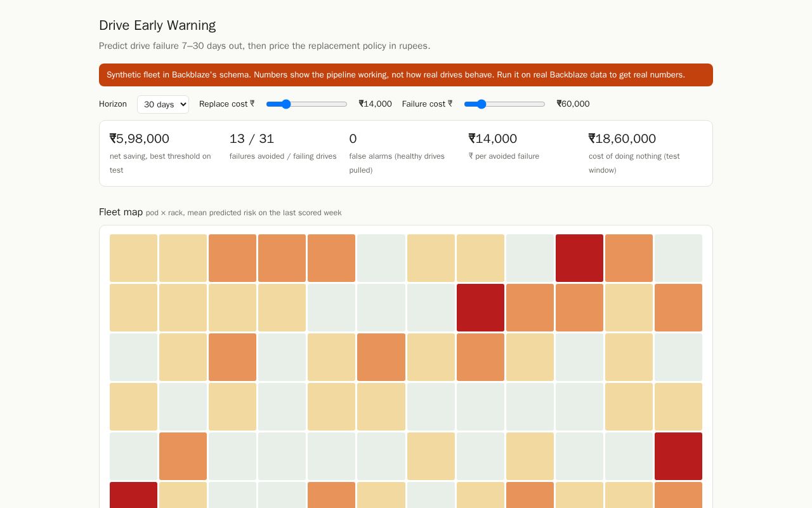Click the ₹18,60,000 cost of doing nothing value
Image resolution: width=812 pixels, height=508 pixels.
coord(622,138)
